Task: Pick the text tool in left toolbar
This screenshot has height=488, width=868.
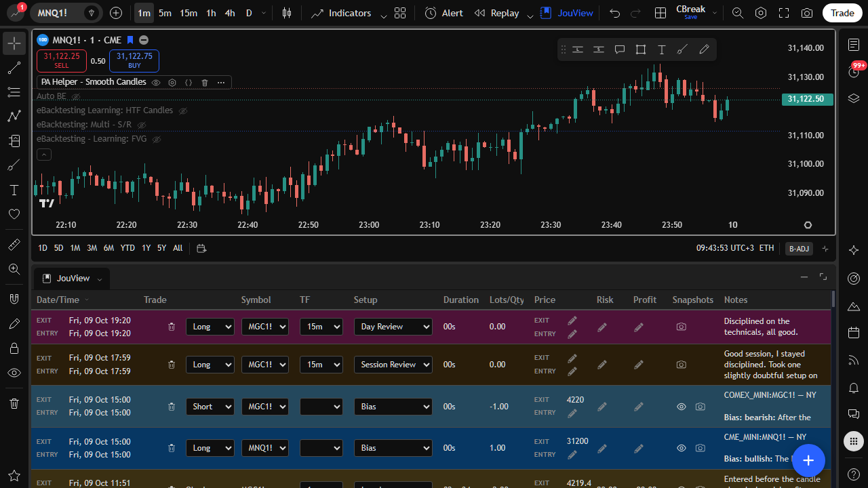Action: pyautogui.click(x=14, y=190)
